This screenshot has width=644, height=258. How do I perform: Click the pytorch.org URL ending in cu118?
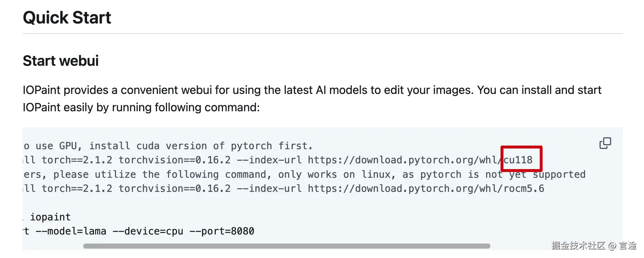[x=420, y=160]
